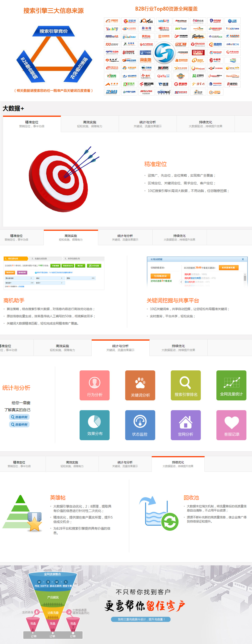Click the 企业谷 logo

[112, 92]
